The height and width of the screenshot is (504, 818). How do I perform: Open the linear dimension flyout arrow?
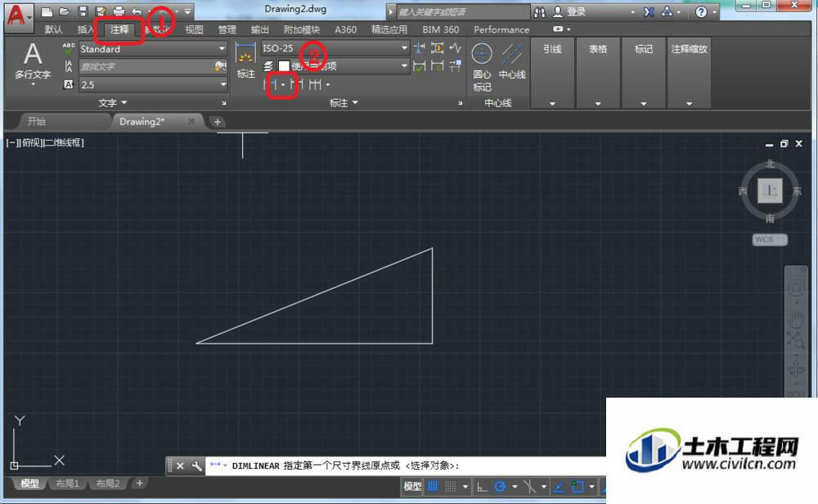pyautogui.click(x=283, y=84)
